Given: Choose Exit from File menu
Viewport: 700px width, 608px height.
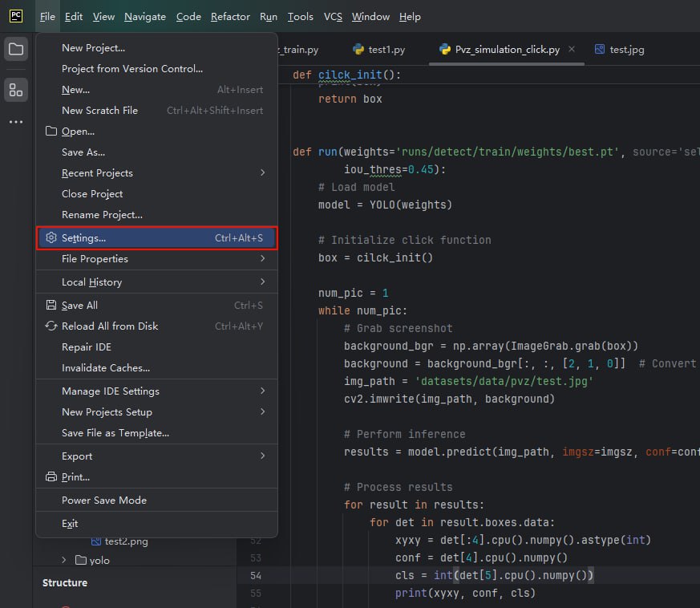Looking at the screenshot, I should pos(156,523).
